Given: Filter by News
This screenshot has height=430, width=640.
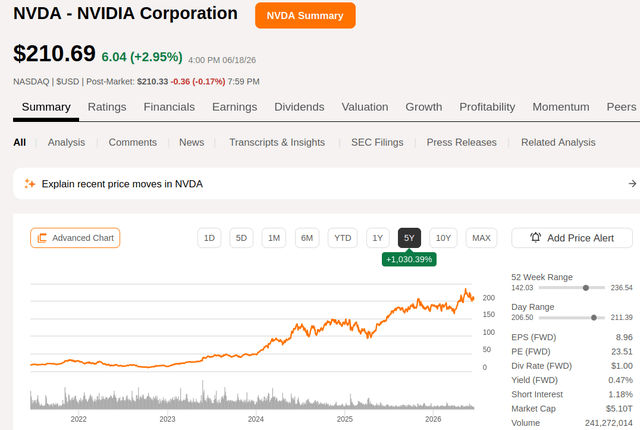Looking at the screenshot, I should click(x=191, y=142).
